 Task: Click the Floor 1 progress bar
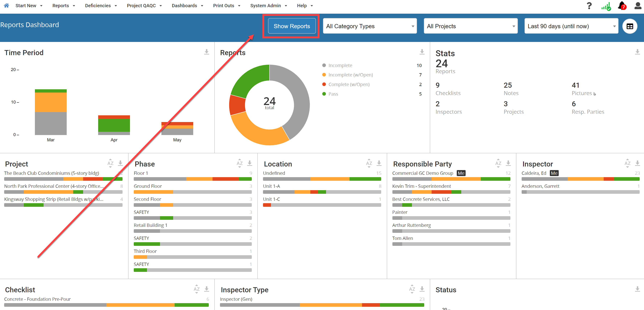coord(192,179)
